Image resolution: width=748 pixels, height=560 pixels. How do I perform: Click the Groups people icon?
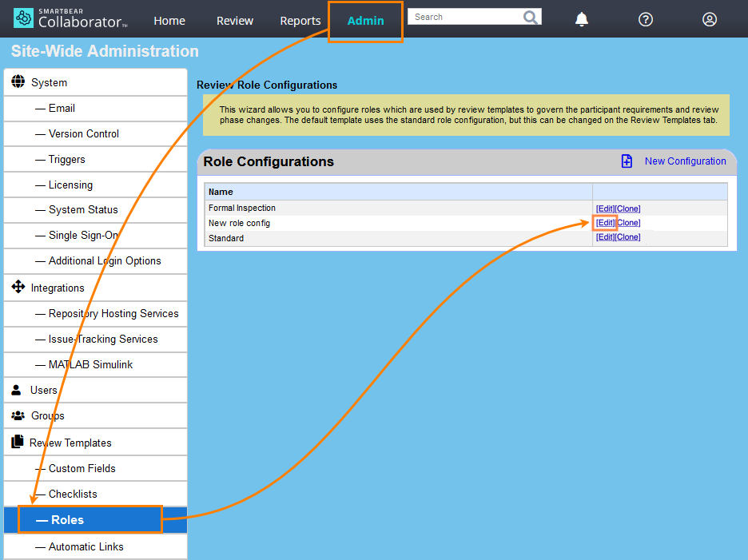coord(18,415)
